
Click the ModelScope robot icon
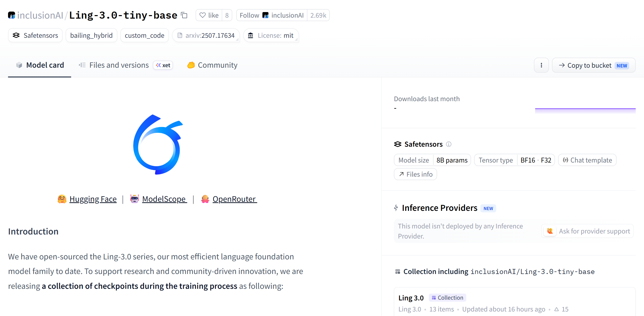tap(134, 199)
